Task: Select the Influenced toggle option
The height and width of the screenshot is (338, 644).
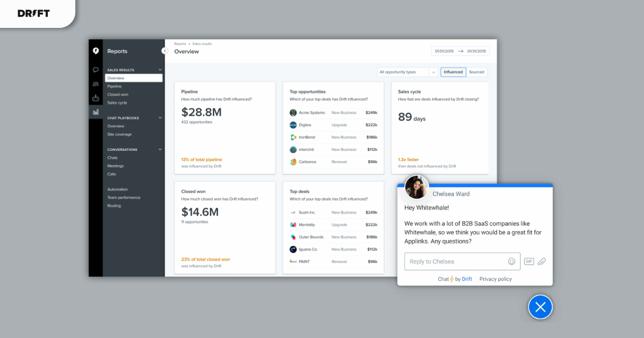Action: (453, 72)
